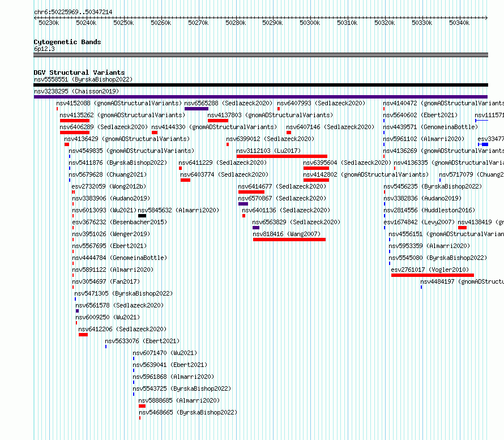Open nsv5633076 (Ebert2021) label
Viewport: 504px width, 440px height.
tap(142, 341)
